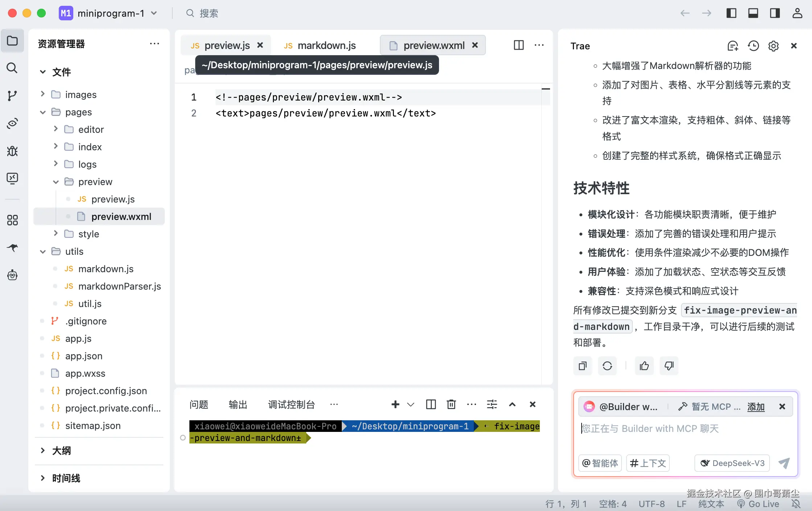
Task: Select the 输出 panel tab
Action: click(x=238, y=404)
